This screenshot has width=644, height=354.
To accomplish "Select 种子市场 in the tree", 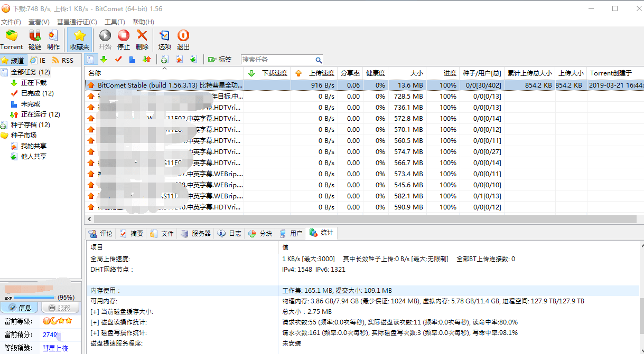I will click(x=24, y=136).
